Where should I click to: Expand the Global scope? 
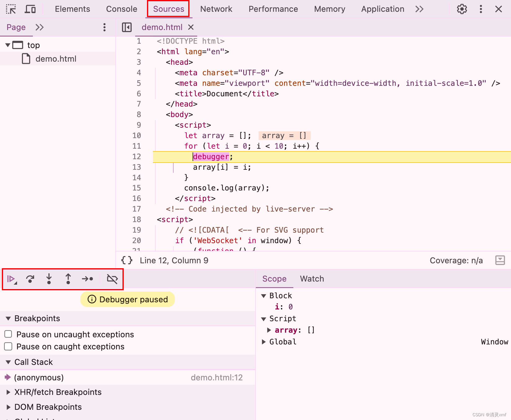[x=264, y=342]
